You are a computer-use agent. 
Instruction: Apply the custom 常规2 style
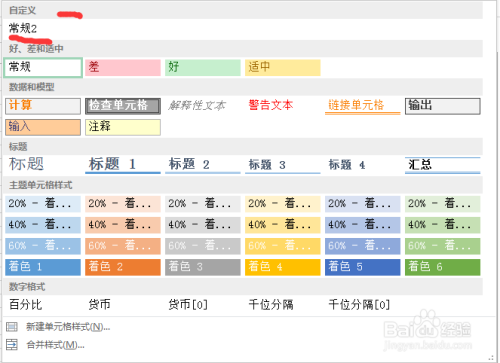coord(23,28)
